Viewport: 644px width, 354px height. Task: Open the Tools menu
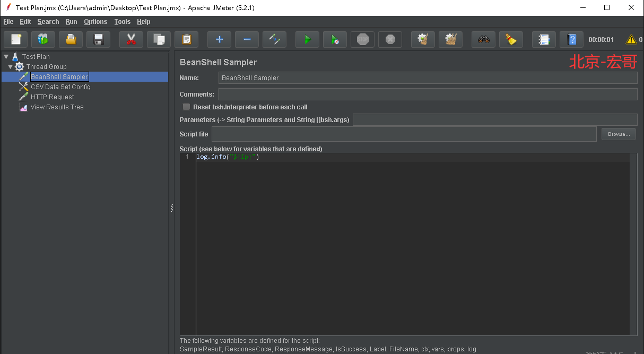(122, 22)
